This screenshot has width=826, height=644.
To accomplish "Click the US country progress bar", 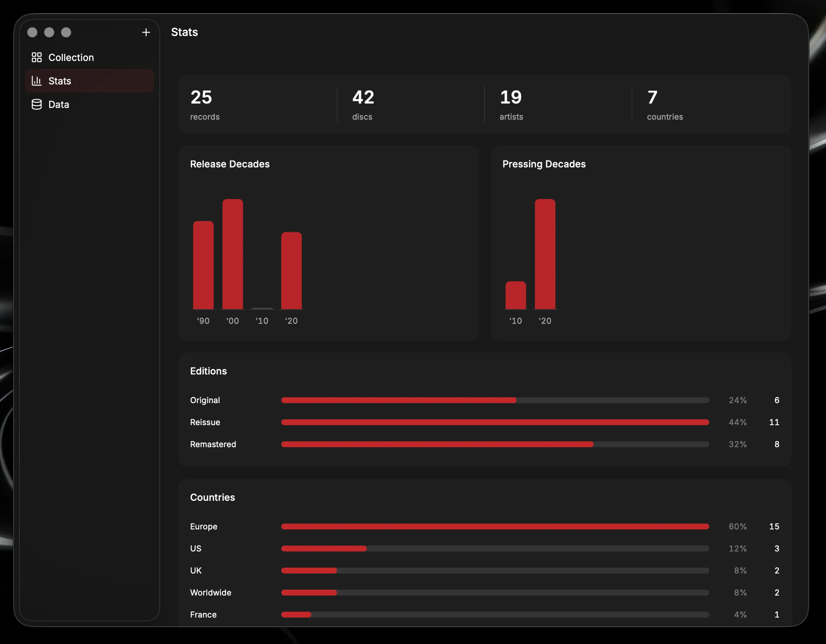I will 495,548.
